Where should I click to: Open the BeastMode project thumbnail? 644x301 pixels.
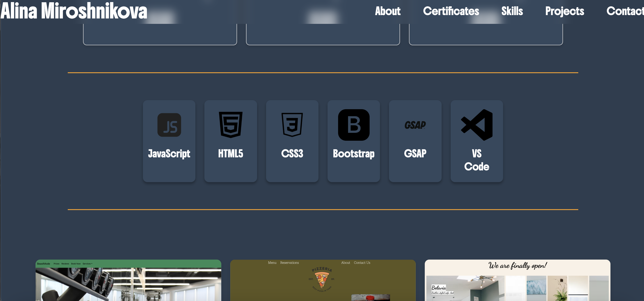[129, 283]
